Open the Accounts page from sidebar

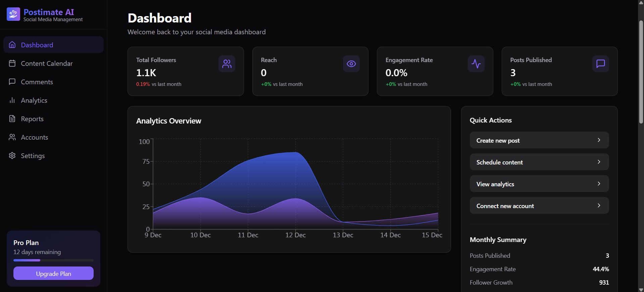pos(34,137)
